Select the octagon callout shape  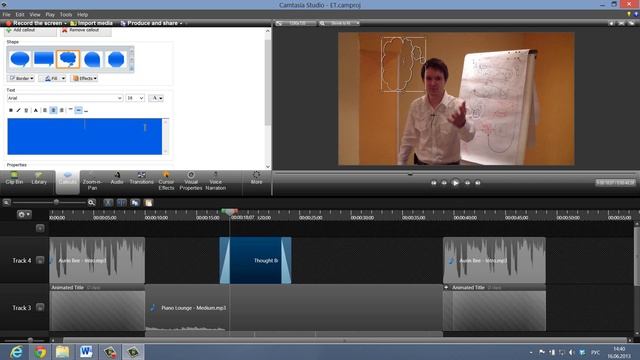116,60
